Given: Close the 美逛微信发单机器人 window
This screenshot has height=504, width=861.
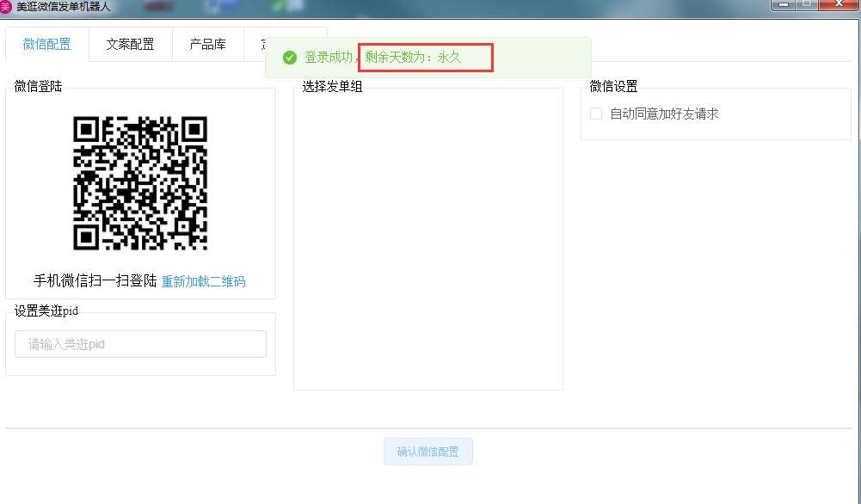Looking at the screenshot, I should pyautogui.click(x=839, y=4).
